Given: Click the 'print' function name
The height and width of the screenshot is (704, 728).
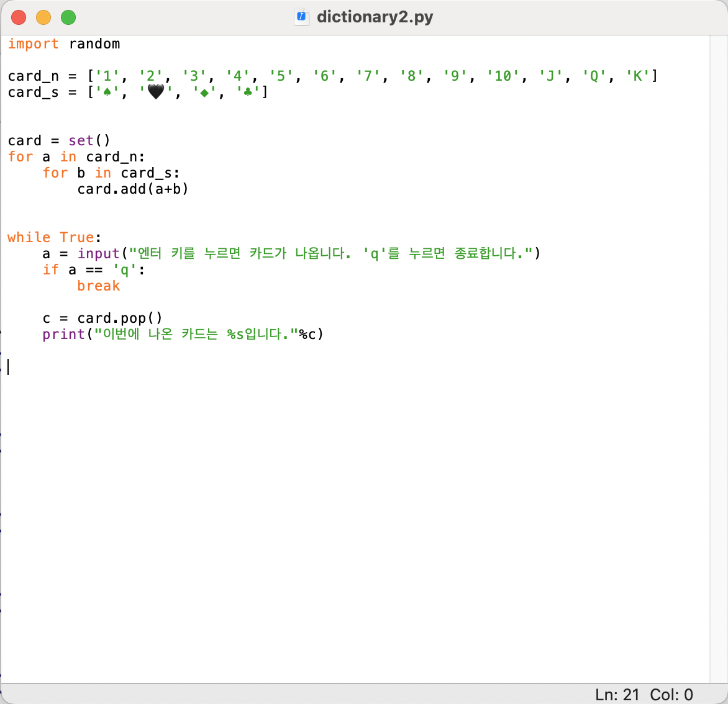Looking at the screenshot, I should (x=63, y=334).
